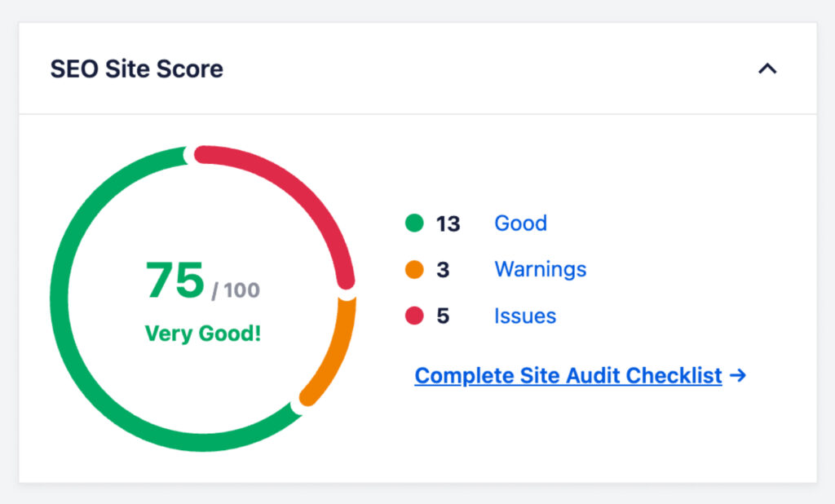Viewport: 835px width, 504px height.
Task: Click the arrow icon next to Complete Site Audit Checklist
Action: coord(740,375)
